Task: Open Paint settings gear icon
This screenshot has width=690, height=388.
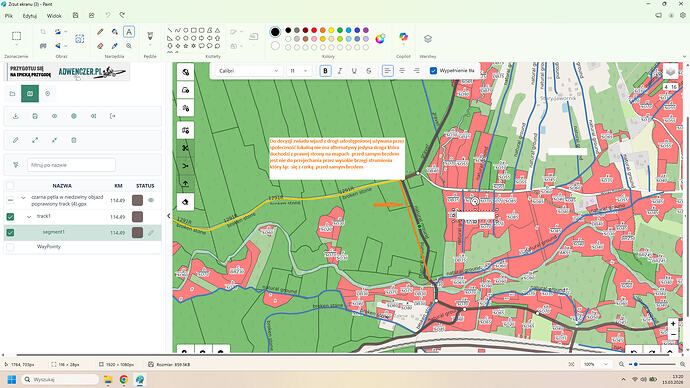Action: click(683, 15)
